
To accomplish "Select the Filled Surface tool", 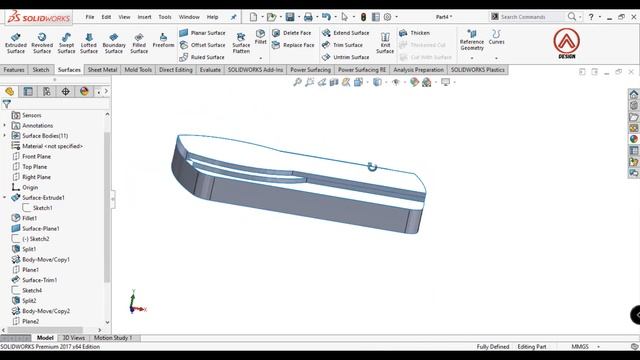I will click(x=139, y=43).
